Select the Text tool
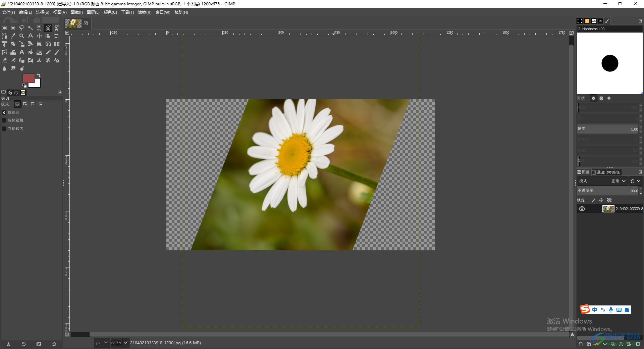 (x=22, y=52)
